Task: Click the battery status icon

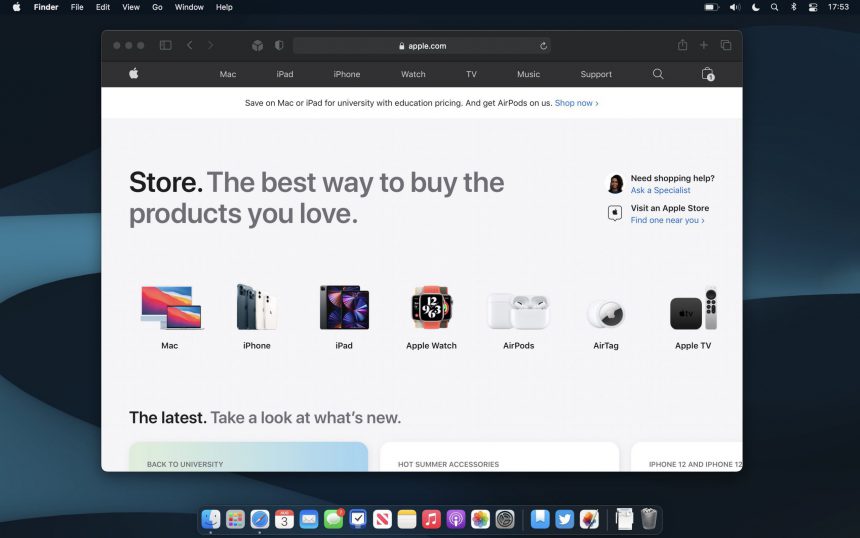Action: [x=711, y=7]
